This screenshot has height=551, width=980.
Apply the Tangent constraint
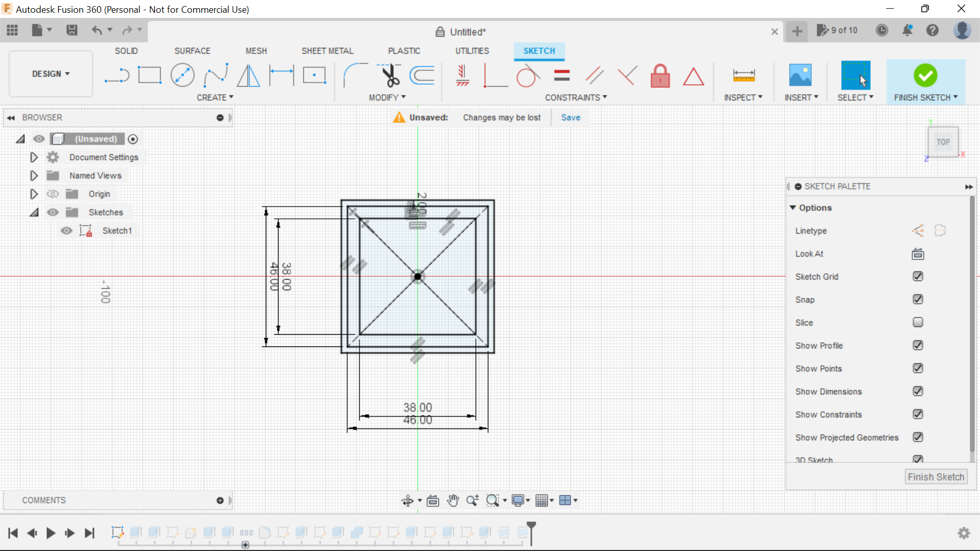[x=528, y=76]
